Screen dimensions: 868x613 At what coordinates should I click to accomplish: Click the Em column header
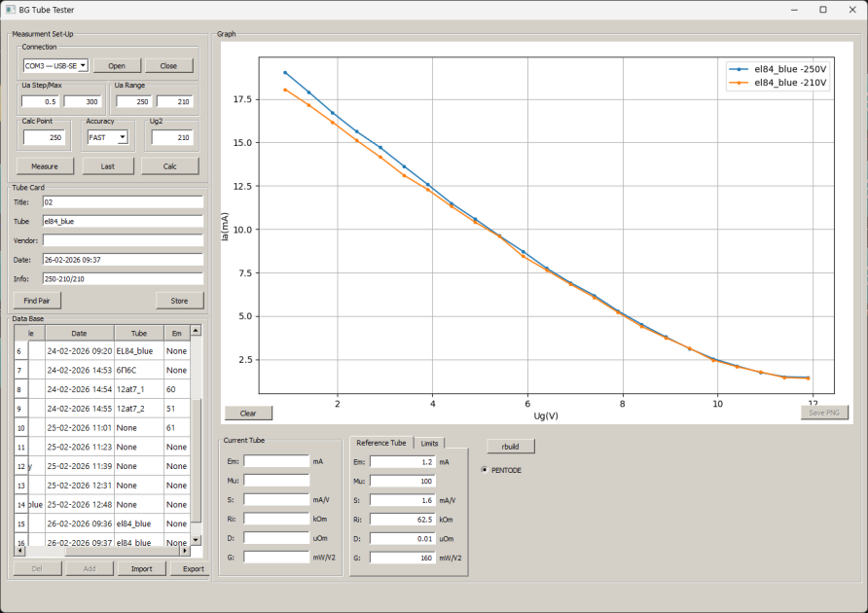click(x=176, y=333)
